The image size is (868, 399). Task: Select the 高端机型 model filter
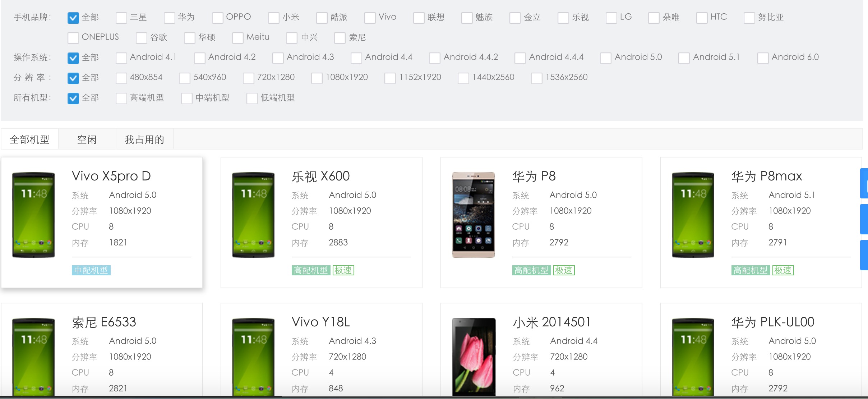pyautogui.click(x=121, y=98)
